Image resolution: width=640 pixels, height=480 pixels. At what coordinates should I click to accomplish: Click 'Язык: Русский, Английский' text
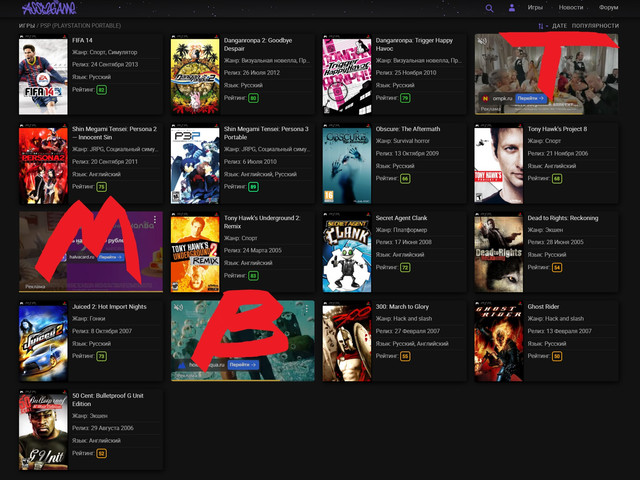click(x=412, y=344)
